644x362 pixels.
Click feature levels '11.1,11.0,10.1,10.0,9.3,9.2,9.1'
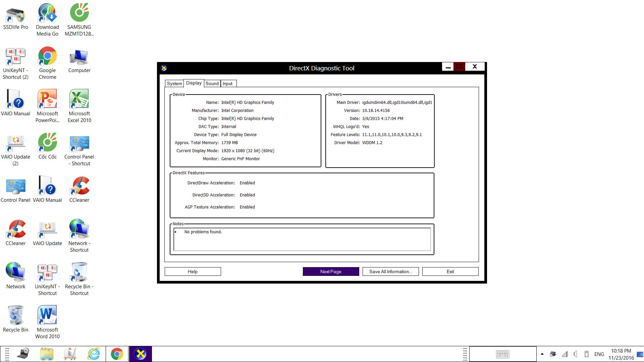tap(392, 135)
